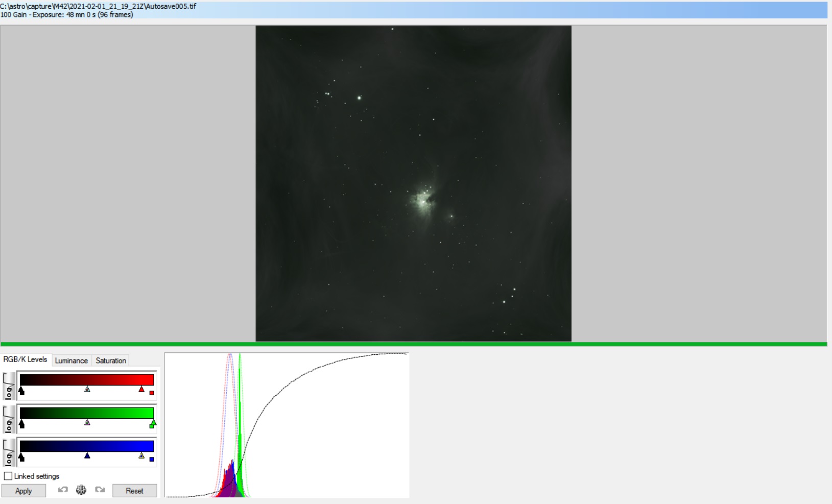Screen dimensions: 832x504
Task: Select the green channel black point marker
Action: 21,424
